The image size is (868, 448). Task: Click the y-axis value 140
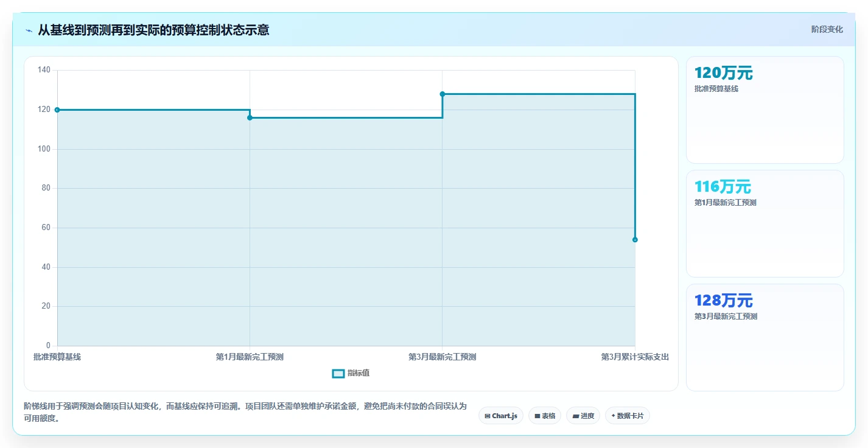(x=44, y=70)
